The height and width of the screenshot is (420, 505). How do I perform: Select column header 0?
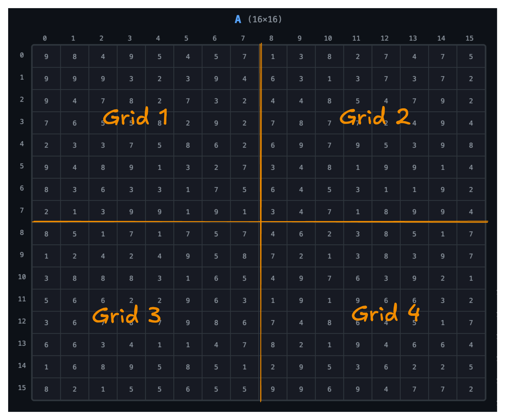(45, 38)
